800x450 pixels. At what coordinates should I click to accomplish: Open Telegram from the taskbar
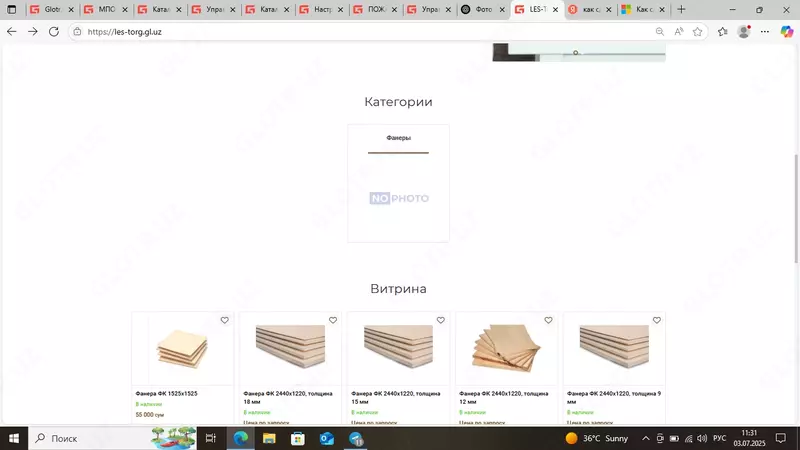[356, 438]
